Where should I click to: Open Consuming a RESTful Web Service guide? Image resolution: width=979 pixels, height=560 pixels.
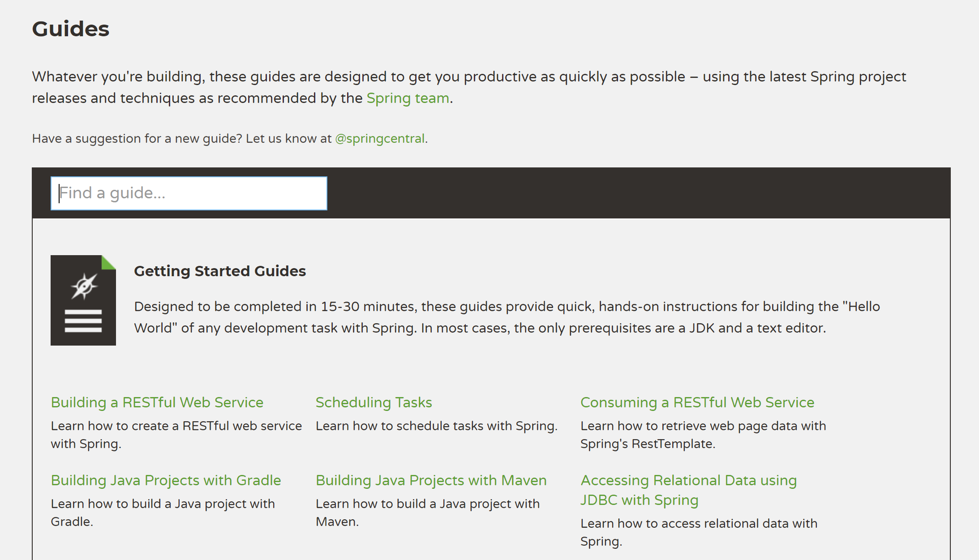[x=697, y=402]
